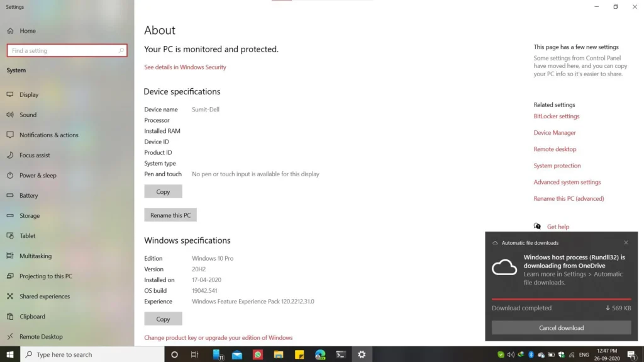Click the ENG language indicator
644x362 pixels.
584,354
